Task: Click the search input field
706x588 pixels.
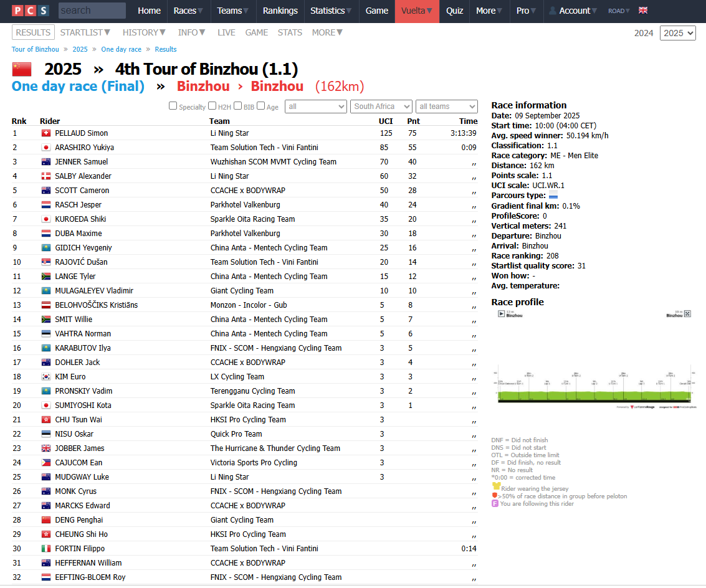Action: tap(92, 11)
